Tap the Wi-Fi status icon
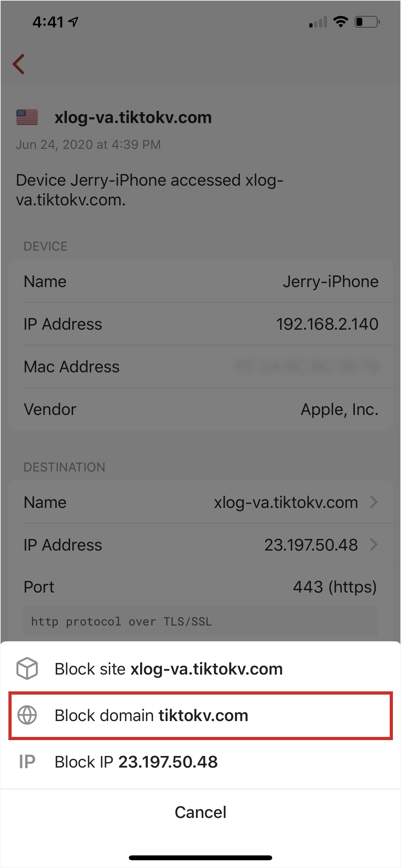This screenshot has width=401, height=868. [340, 22]
